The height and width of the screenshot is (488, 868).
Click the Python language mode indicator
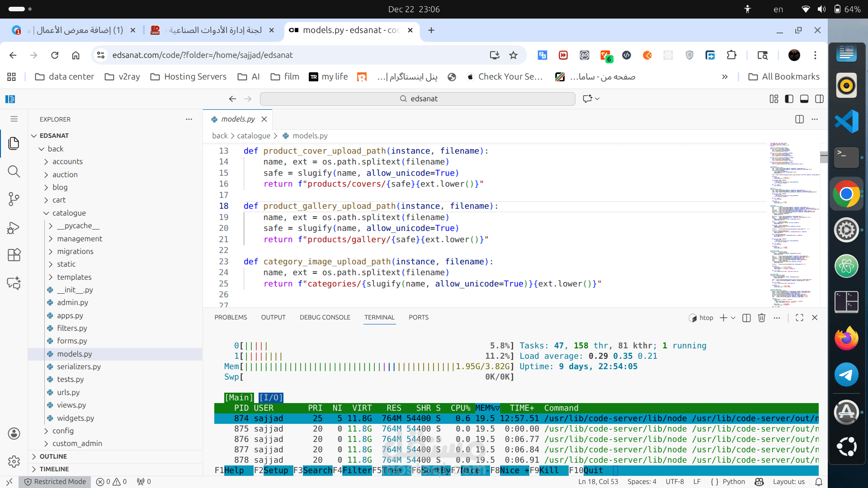click(x=733, y=482)
